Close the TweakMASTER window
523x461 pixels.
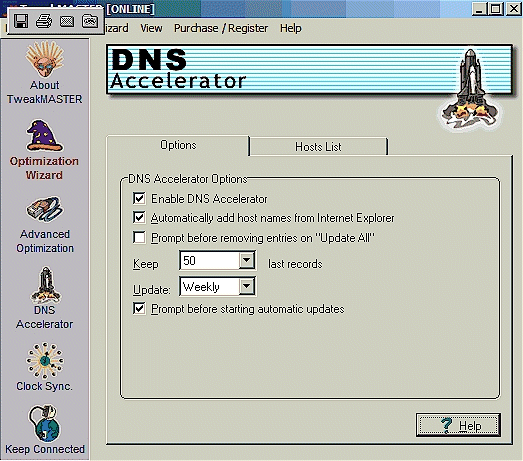(x=514, y=9)
